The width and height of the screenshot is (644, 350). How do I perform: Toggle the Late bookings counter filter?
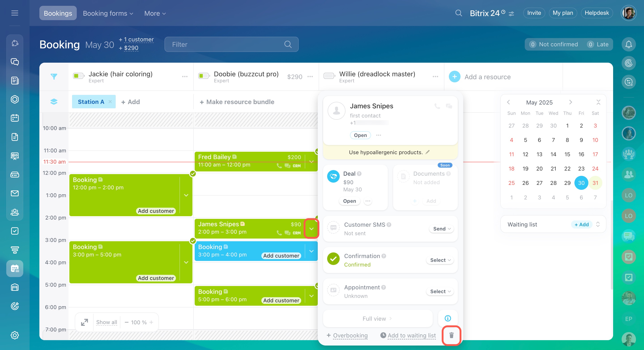tap(598, 45)
